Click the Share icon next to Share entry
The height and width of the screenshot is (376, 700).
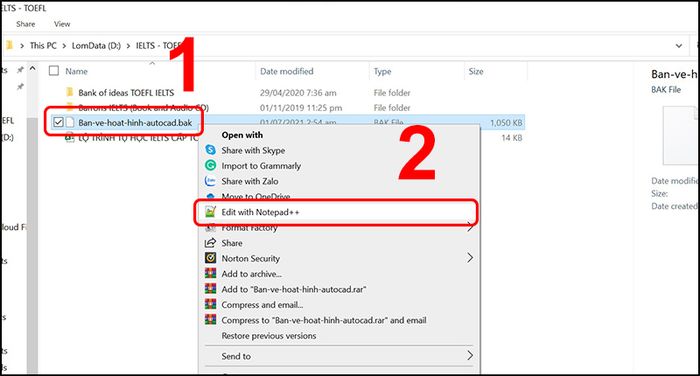pyautogui.click(x=210, y=243)
